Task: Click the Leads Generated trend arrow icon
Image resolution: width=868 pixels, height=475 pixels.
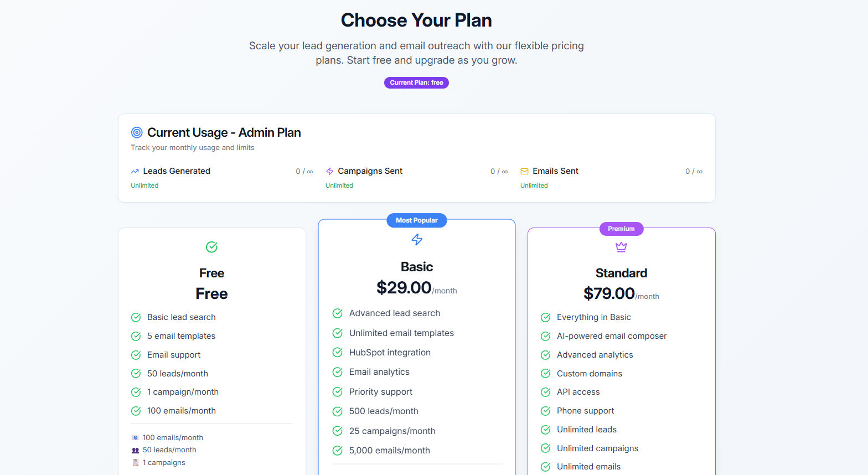Action: tap(135, 172)
